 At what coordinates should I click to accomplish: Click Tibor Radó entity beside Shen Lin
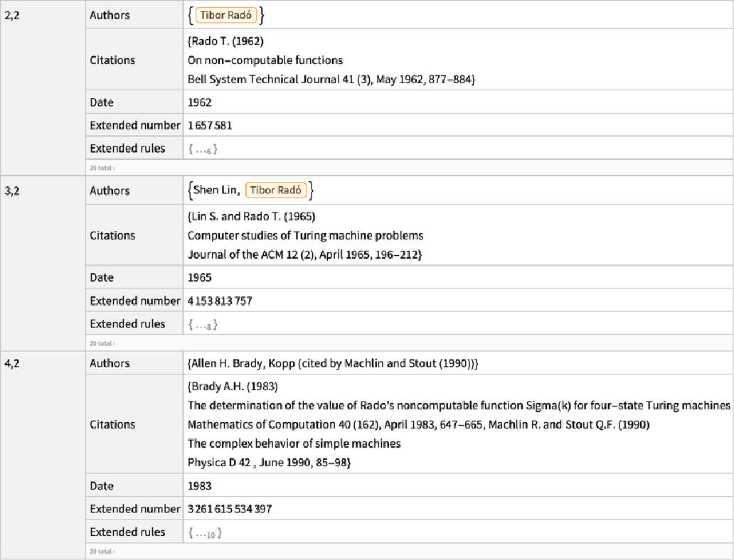point(275,190)
